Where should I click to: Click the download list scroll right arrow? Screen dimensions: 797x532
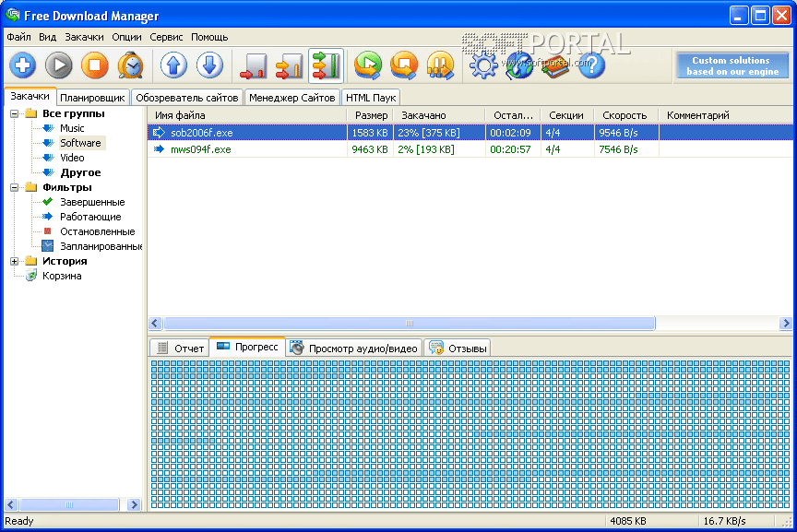[785, 323]
